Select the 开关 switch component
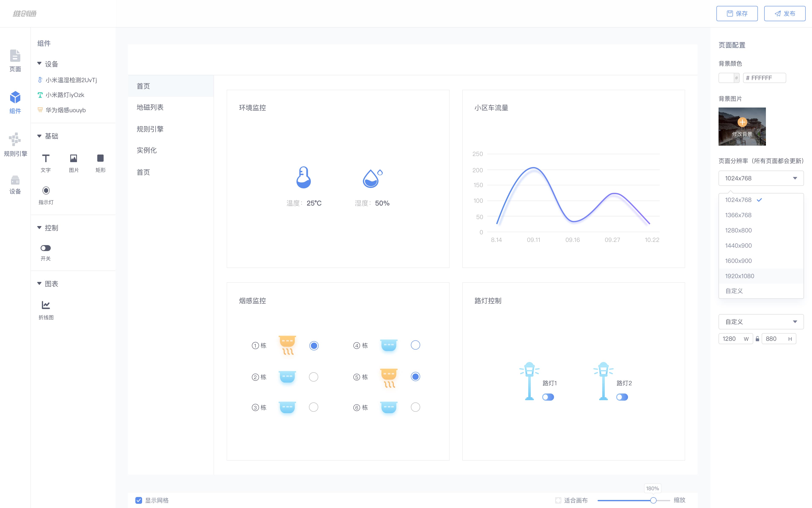This screenshot has height=508, width=812. pos(46,253)
